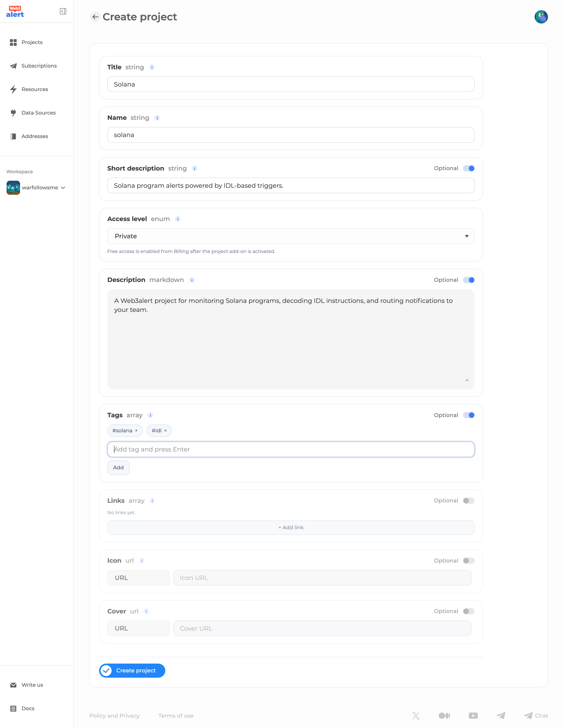Toggle Short description optional switch
This screenshot has width=564, height=728.
(469, 168)
